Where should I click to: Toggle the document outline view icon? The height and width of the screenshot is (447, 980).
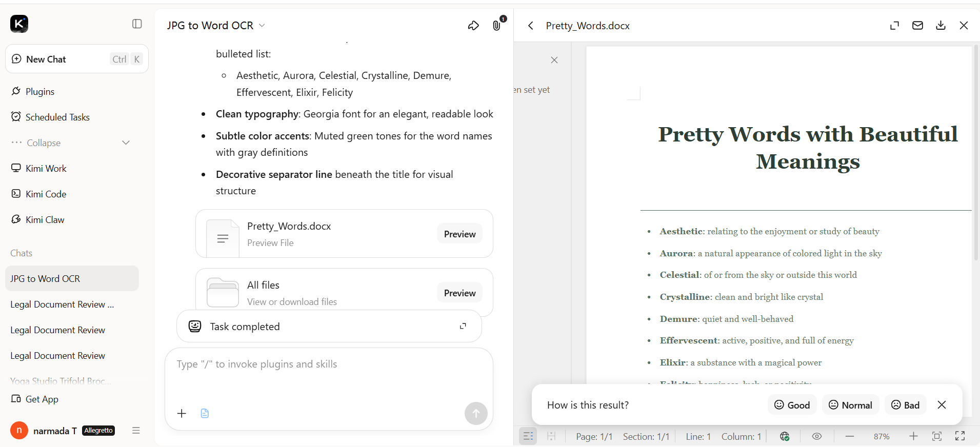pyautogui.click(x=528, y=436)
